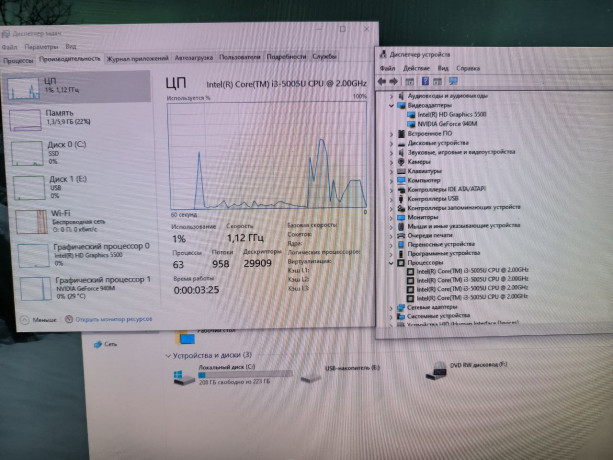Image resolution: width=613 pixels, height=460 pixels.
Task: Select NVIDIA GeForce 940M device
Action: [x=447, y=124]
